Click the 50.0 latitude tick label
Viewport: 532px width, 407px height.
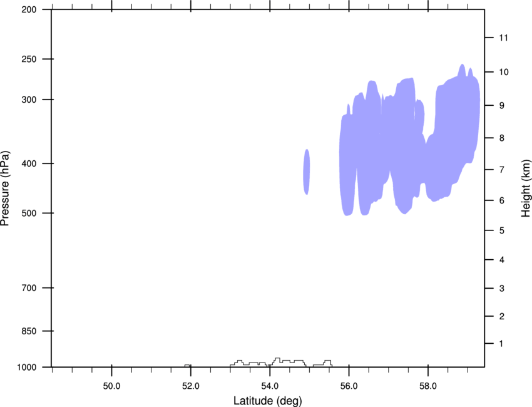tap(111, 386)
